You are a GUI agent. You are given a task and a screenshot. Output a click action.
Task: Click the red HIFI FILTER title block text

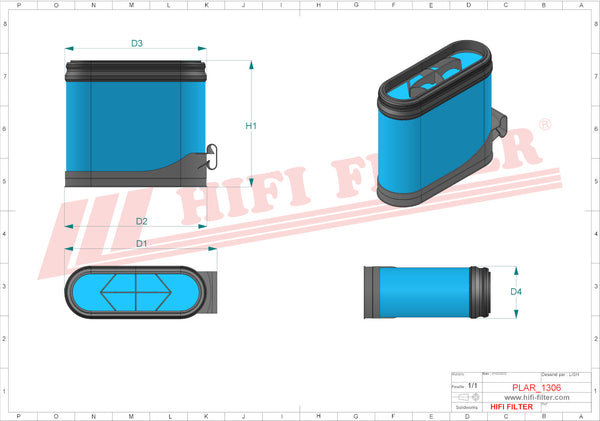click(x=509, y=407)
